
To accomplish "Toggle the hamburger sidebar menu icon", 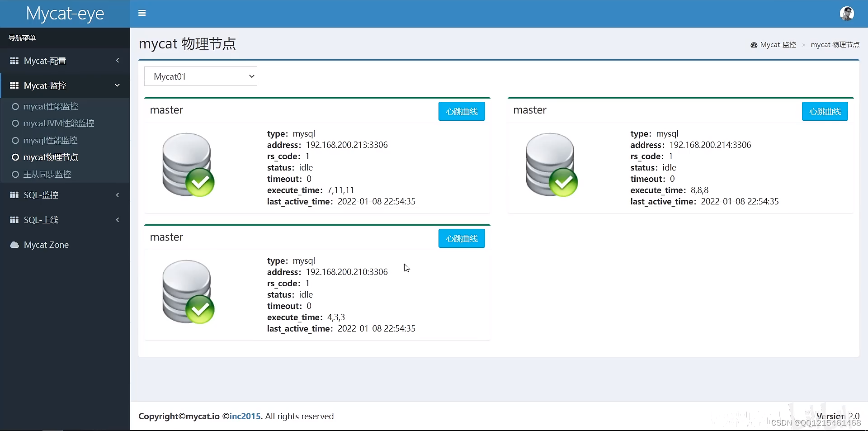I will point(142,13).
